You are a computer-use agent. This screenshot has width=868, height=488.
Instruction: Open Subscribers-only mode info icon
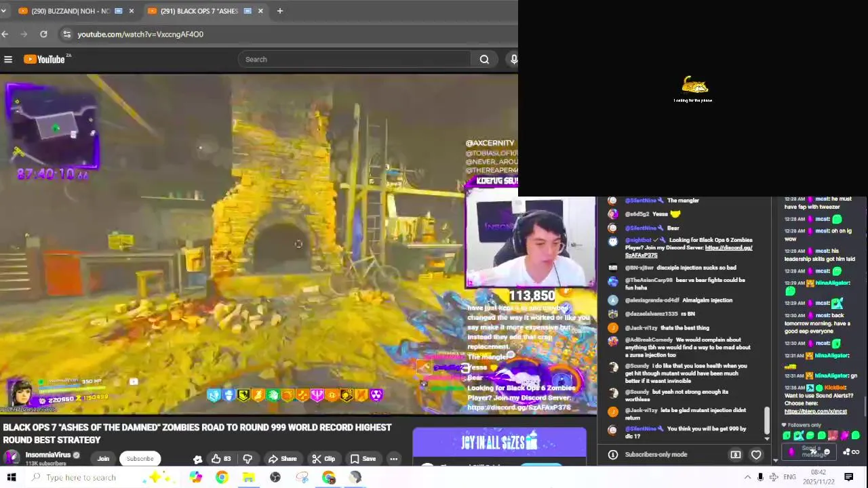click(x=612, y=455)
